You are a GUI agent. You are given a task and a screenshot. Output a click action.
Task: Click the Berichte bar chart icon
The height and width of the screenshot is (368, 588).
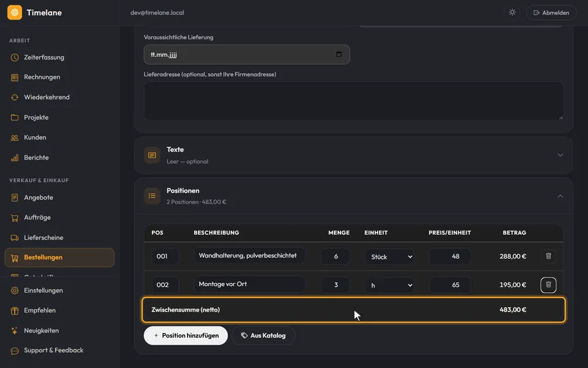[x=15, y=158]
